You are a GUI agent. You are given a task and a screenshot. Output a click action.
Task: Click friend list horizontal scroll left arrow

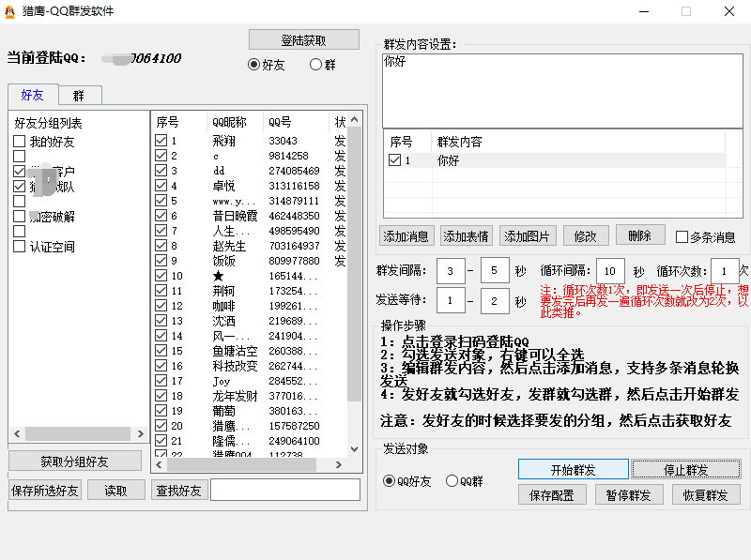[x=159, y=464]
